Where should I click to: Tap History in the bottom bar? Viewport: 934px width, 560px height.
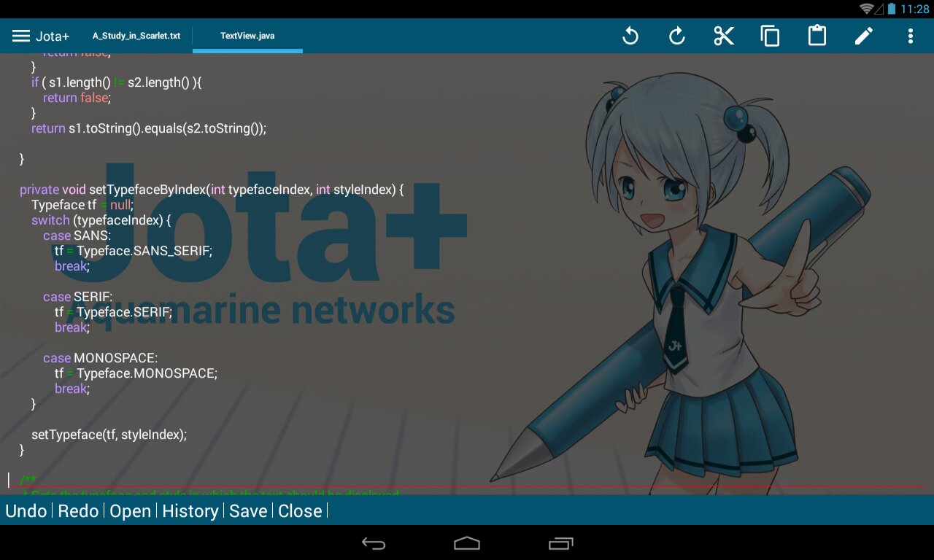190,511
